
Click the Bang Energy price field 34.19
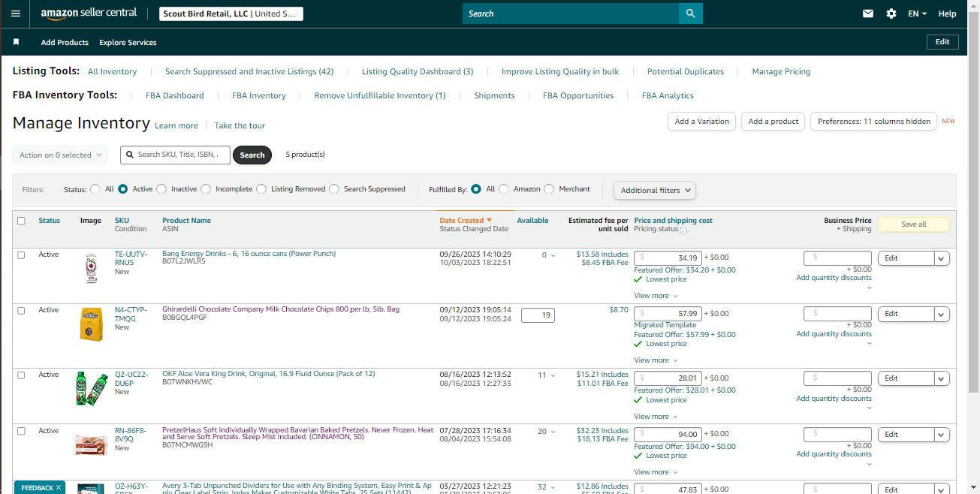click(668, 258)
